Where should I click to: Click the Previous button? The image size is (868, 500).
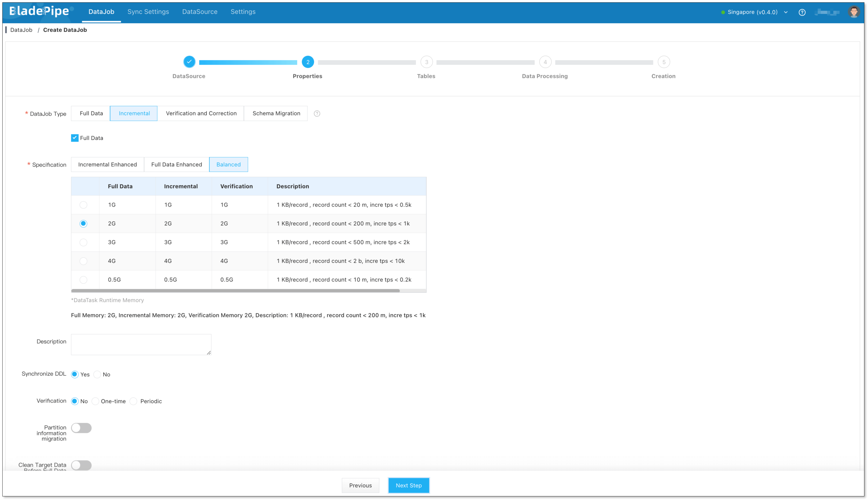360,485
